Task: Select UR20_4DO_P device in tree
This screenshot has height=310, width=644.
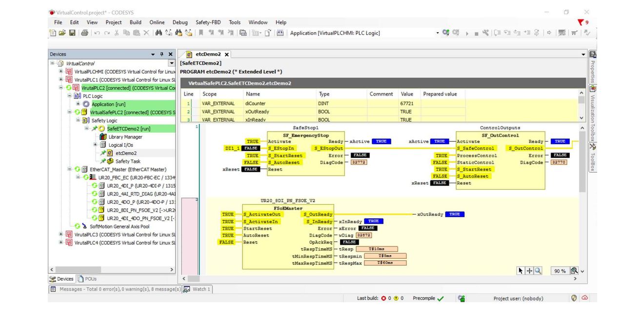Action: pyautogui.click(x=133, y=201)
